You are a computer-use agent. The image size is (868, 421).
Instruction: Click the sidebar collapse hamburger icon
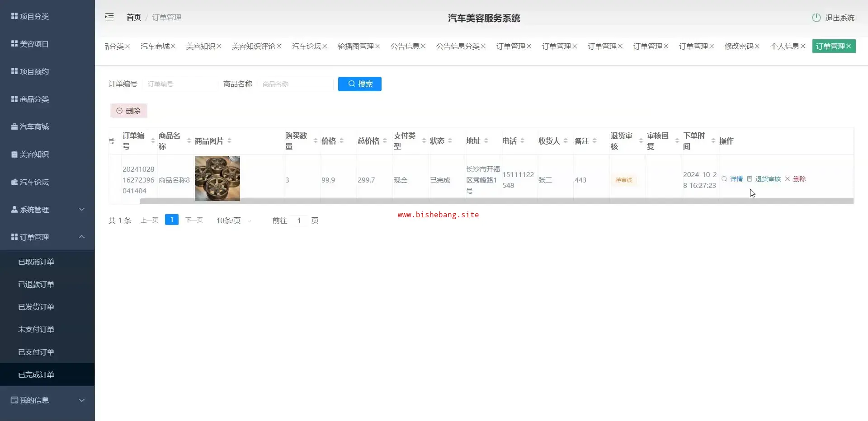(109, 17)
